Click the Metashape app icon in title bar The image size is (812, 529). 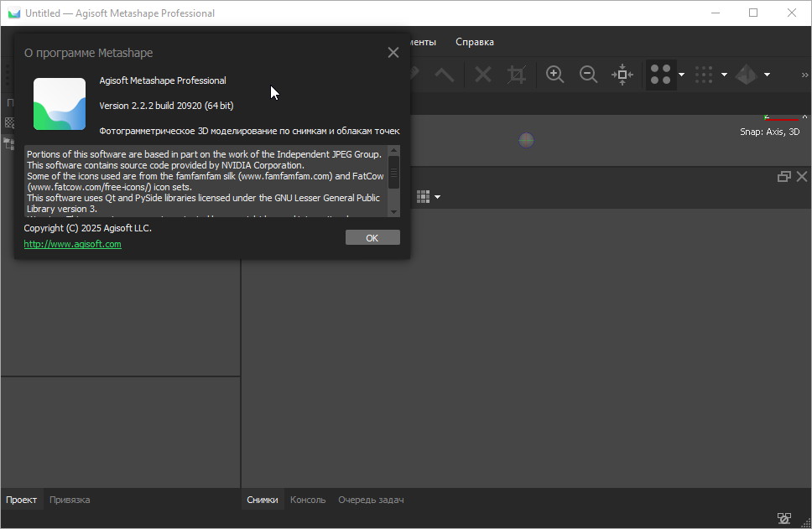tap(14, 13)
